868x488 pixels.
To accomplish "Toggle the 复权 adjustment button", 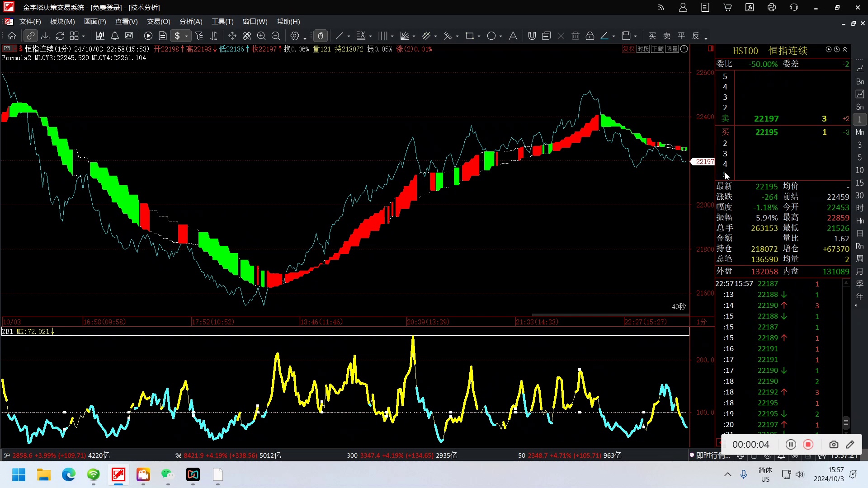I will pos(628,49).
